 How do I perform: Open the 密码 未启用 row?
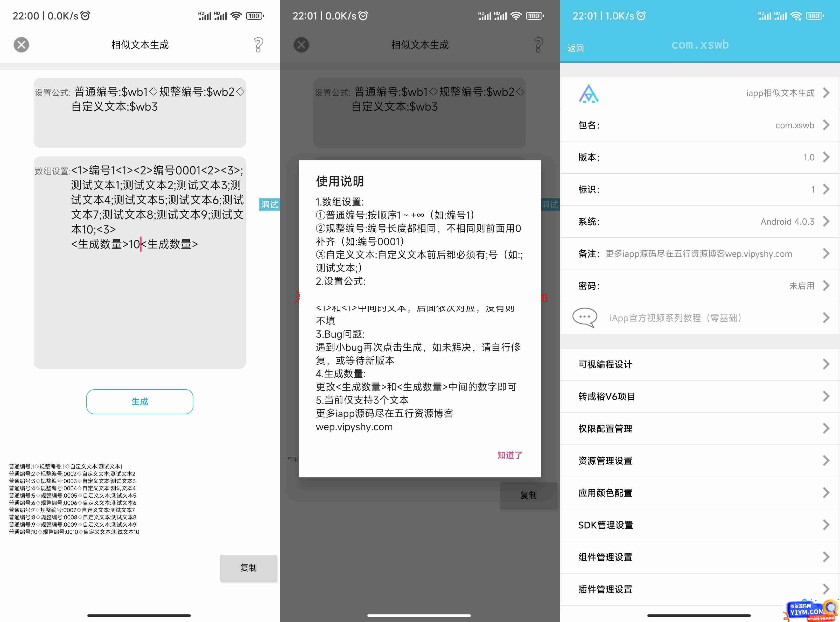click(700, 286)
